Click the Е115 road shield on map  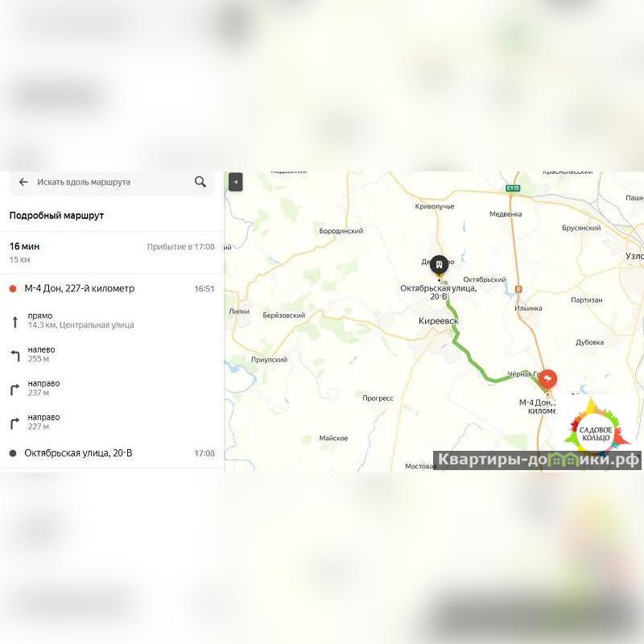pyautogui.click(x=513, y=188)
